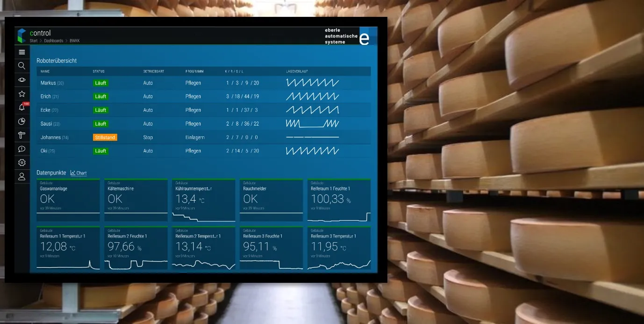The width and height of the screenshot is (644, 324).
Task: Open the Reiferaum 1 Temperatur 1 card
Action: (x=68, y=248)
